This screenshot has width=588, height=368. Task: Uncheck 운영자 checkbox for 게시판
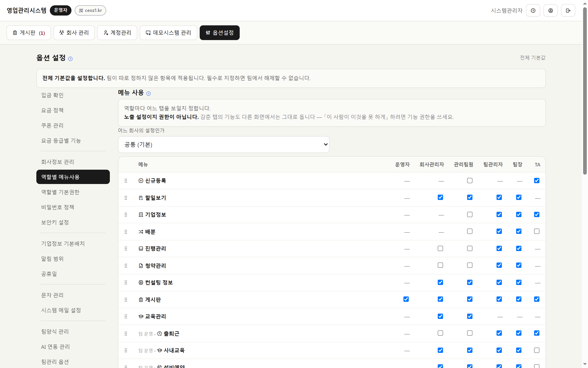coord(406,299)
